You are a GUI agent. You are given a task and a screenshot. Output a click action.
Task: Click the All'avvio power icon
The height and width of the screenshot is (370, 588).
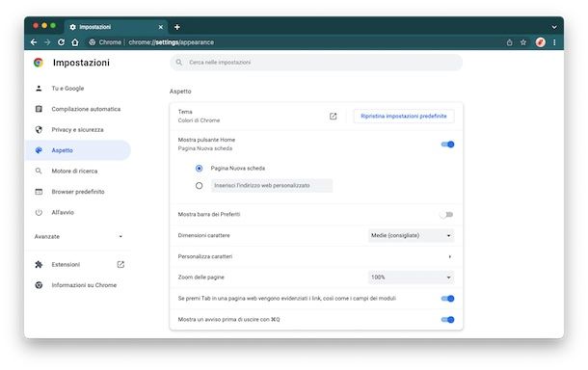[39, 212]
